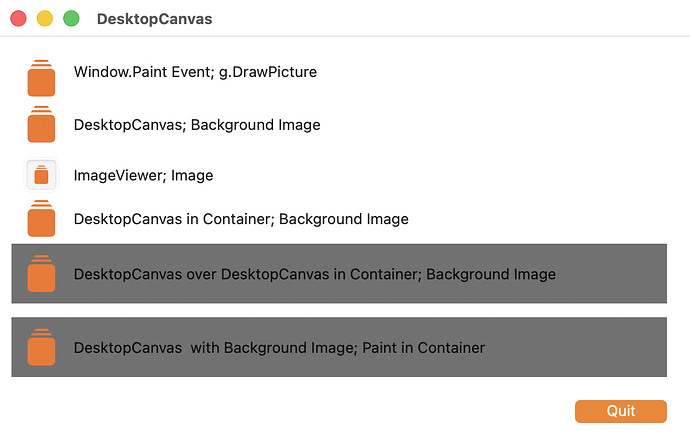The height and width of the screenshot is (446, 690).
Task: Click the icon in the Paint in Container panel
Action: pos(41,347)
